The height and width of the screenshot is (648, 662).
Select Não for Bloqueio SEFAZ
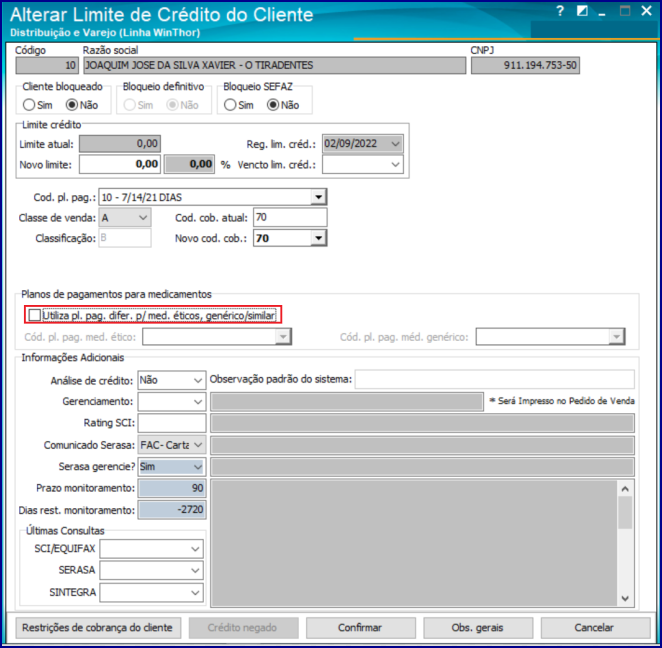273,105
